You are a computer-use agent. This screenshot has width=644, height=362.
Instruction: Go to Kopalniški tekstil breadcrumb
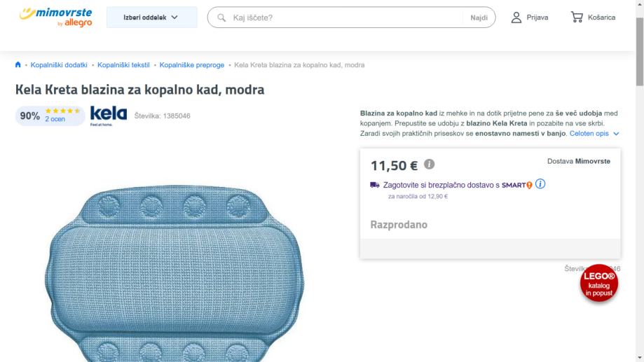click(123, 65)
